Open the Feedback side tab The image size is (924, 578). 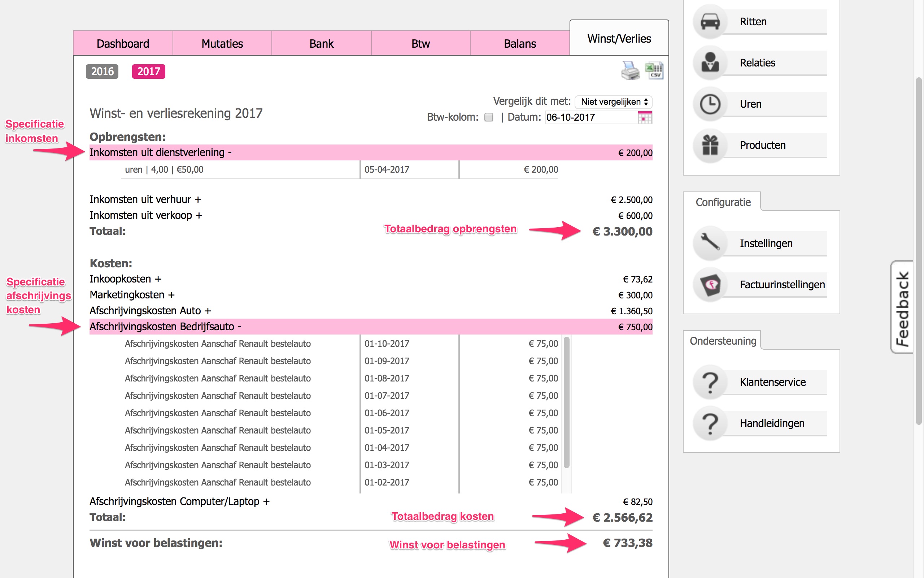902,307
